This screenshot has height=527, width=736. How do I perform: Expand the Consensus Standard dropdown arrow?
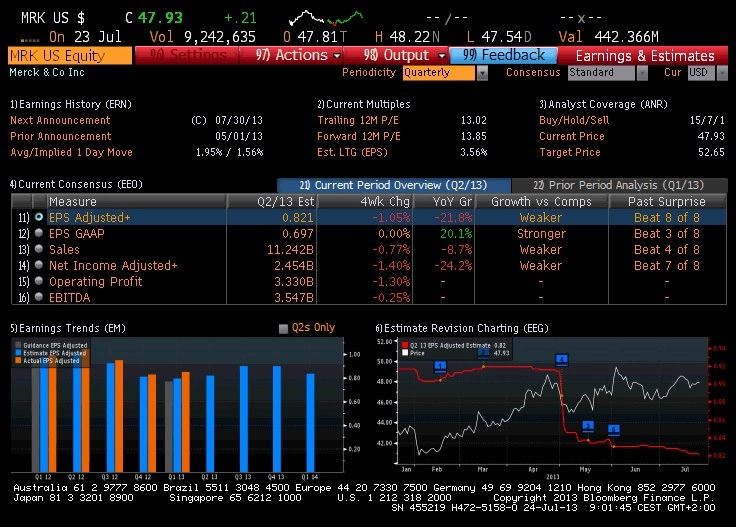642,73
